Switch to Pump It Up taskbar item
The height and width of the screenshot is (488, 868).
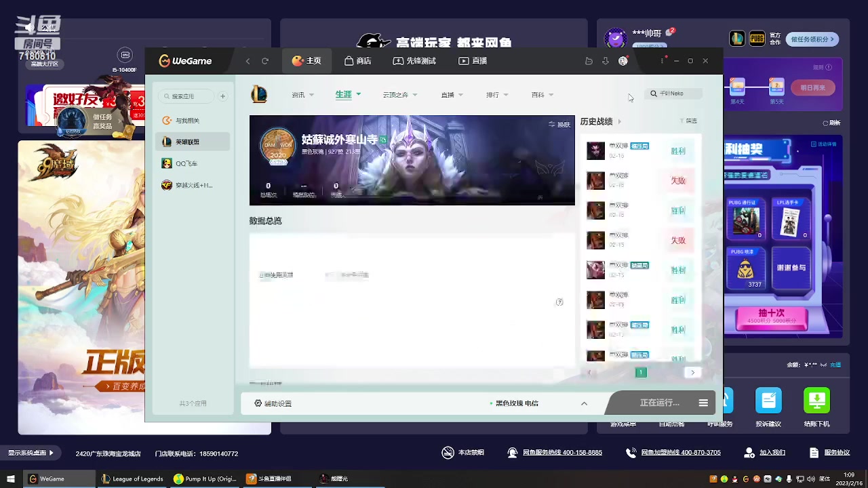coord(205,479)
